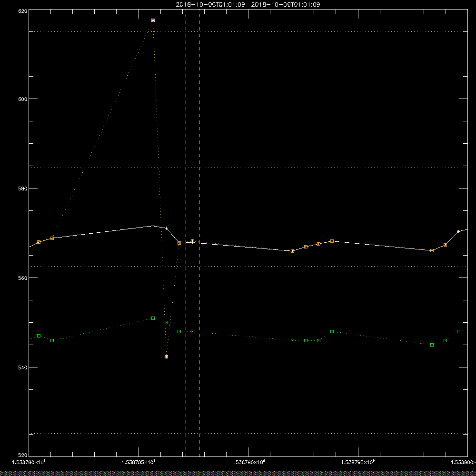Click the 1.538795×10⁹ x-axis label
The image size is (476, 476).
click(x=358, y=462)
